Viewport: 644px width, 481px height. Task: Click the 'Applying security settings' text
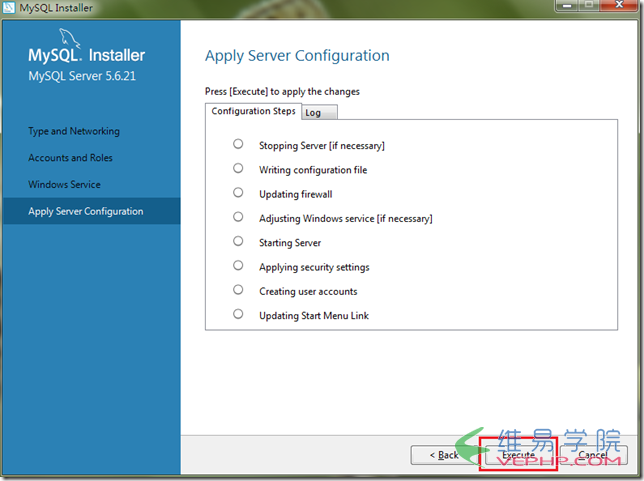click(314, 267)
